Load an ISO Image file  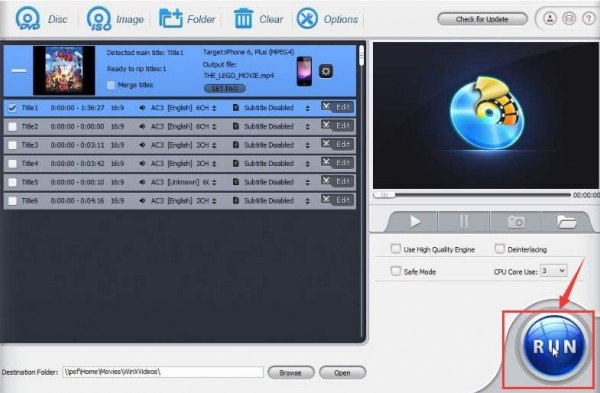(99, 18)
